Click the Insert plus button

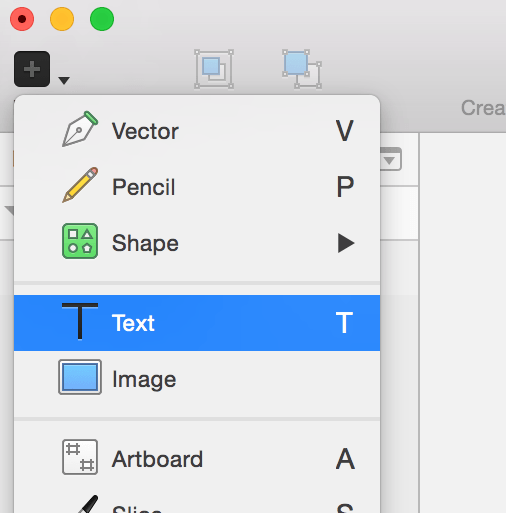[x=32, y=69]
